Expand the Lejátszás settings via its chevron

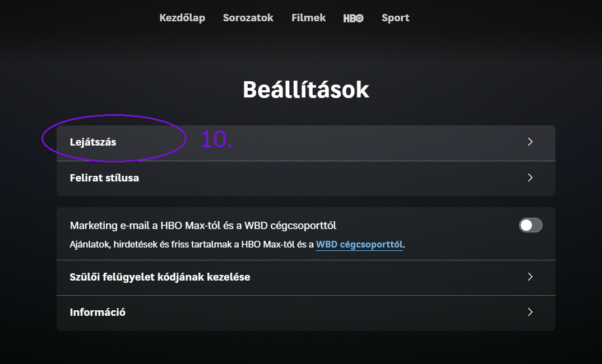tap(530, 142)
